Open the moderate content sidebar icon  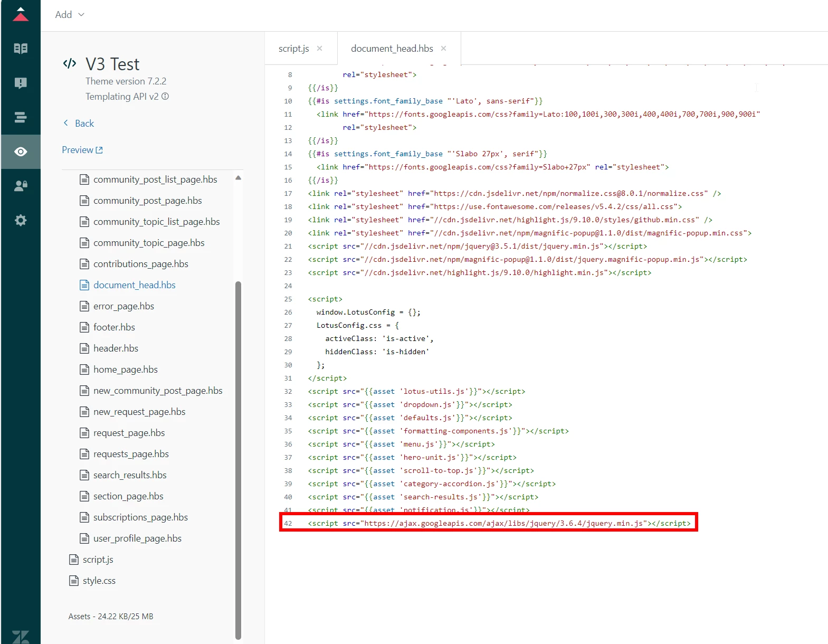pyautogui.click(x=21, y=83)
